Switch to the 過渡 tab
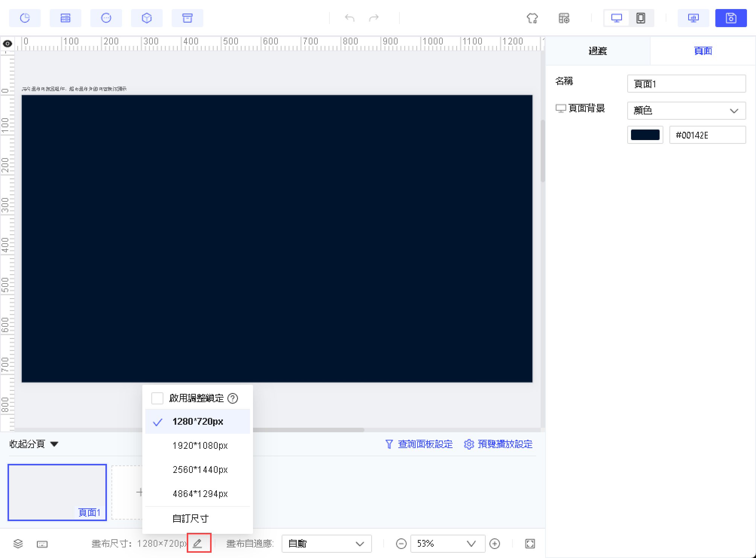The height and width of the screenshot is (558, 756). click(x=597, y=51)
